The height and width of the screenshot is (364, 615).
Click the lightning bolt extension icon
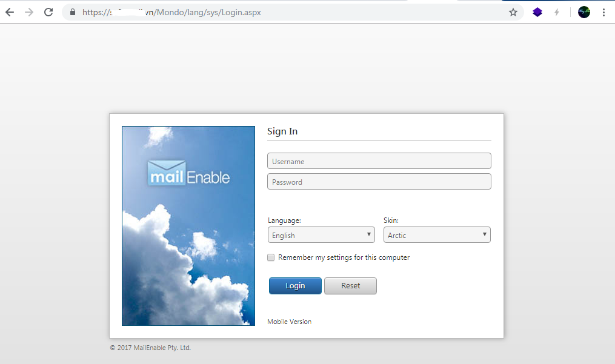point(557,12)
